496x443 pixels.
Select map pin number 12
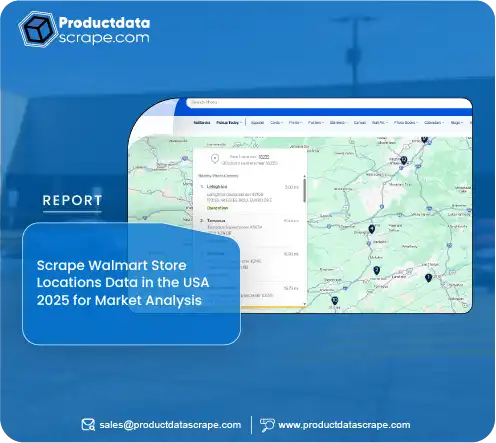[404, 160]
